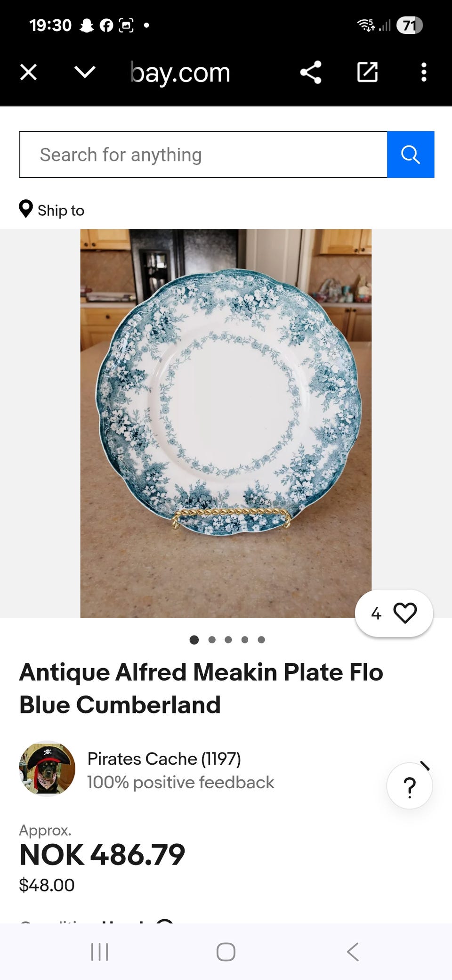Open the help question mark button
This screenshot has width=452, height=980.
coord(410,786)
